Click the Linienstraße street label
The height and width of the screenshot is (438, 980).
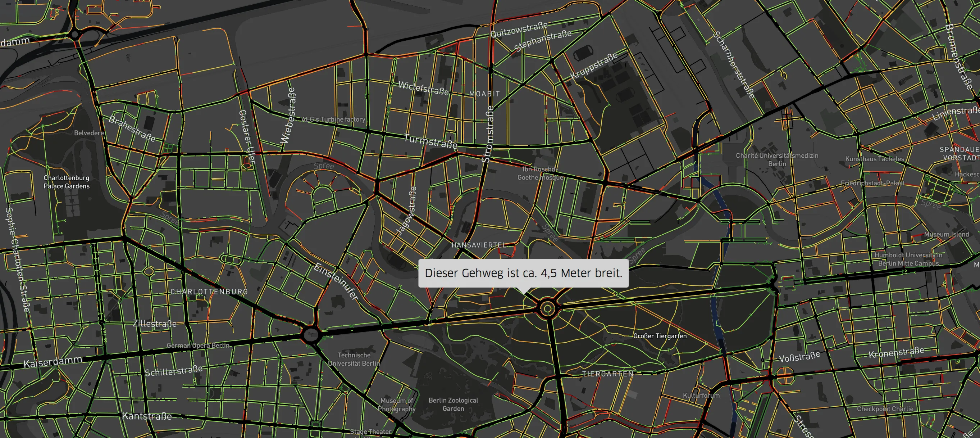pyautogui.click(x=955, y=113)
